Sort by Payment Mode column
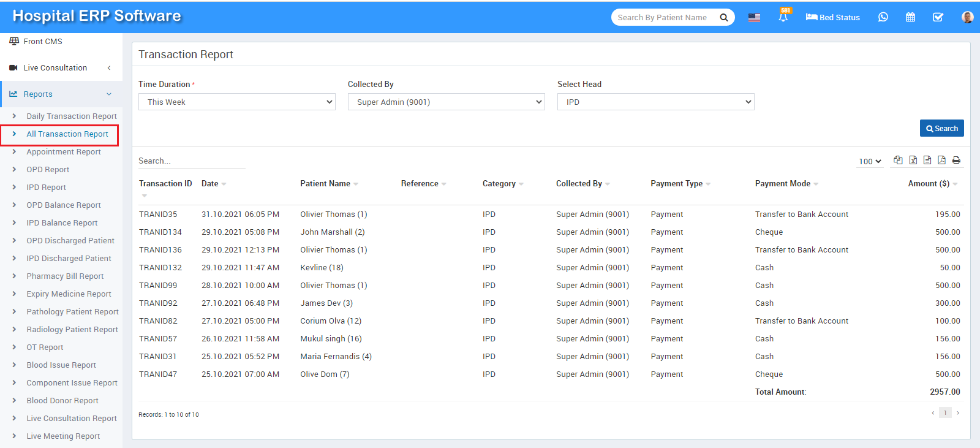 786,183
